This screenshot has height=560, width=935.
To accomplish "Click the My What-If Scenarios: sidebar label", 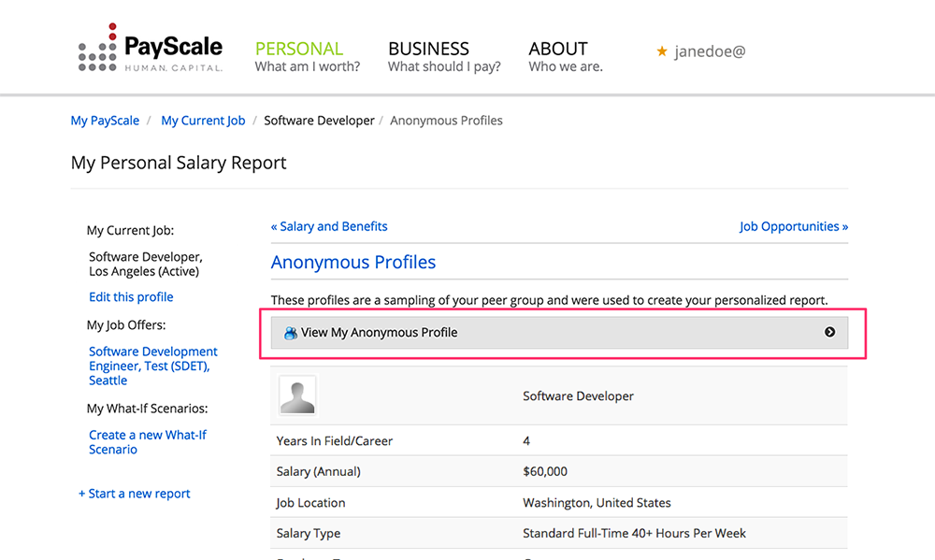I will pos(148,409).
